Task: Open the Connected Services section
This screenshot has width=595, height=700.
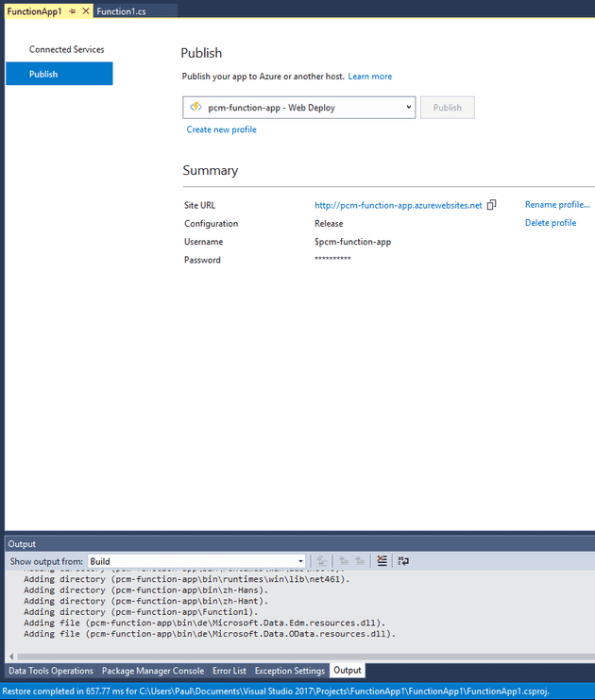Action: point(66,49)
